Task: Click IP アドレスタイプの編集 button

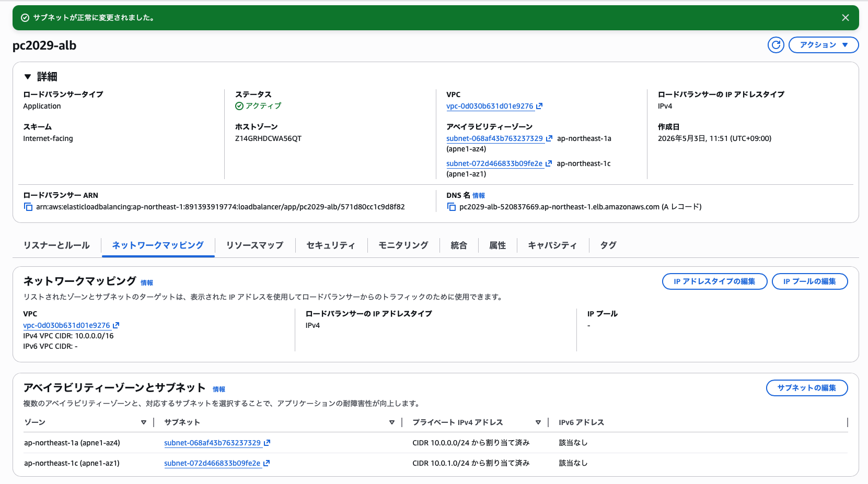Action: click(x=714, y=281)
